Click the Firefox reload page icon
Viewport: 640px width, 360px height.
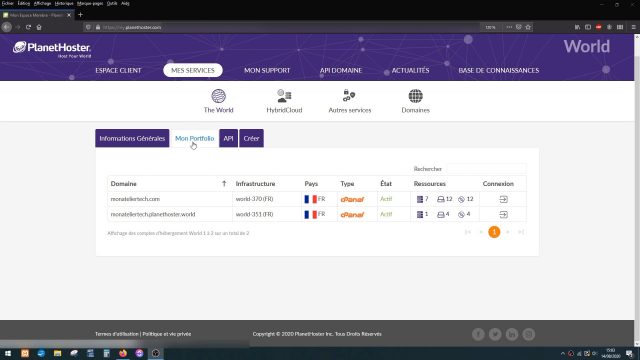(28, 27)
